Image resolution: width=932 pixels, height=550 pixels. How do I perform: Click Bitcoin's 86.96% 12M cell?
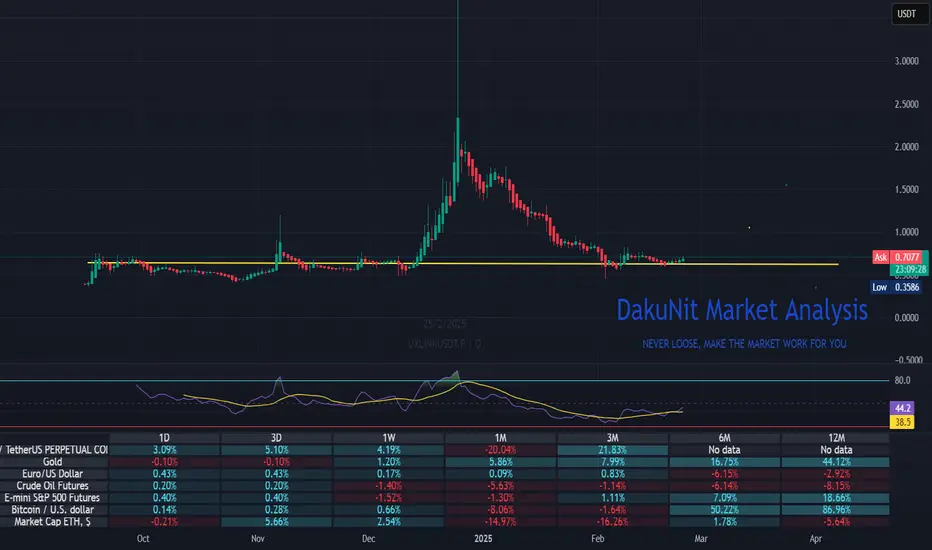[836, 510]
